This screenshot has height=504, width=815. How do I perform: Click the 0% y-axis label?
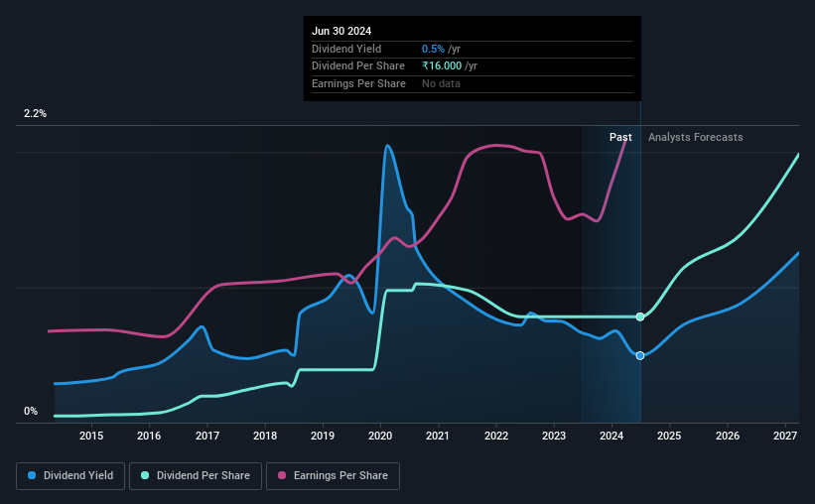point(31,411)
